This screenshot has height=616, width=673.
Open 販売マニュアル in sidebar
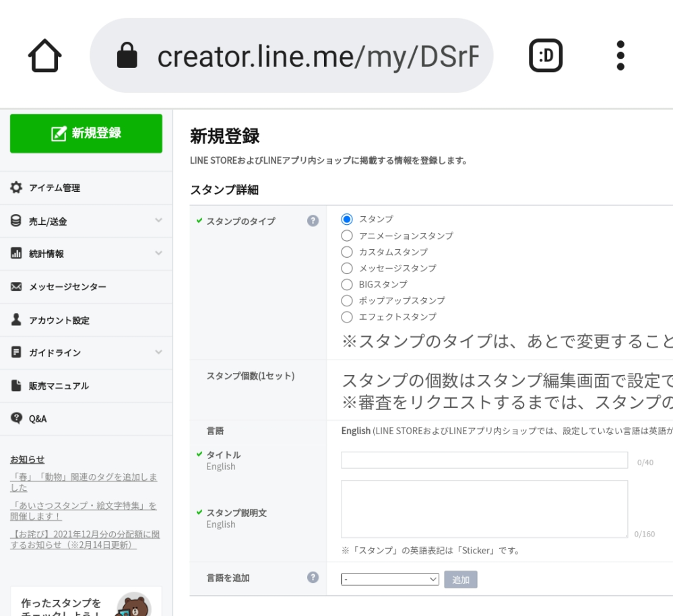(x=59, y=386)
